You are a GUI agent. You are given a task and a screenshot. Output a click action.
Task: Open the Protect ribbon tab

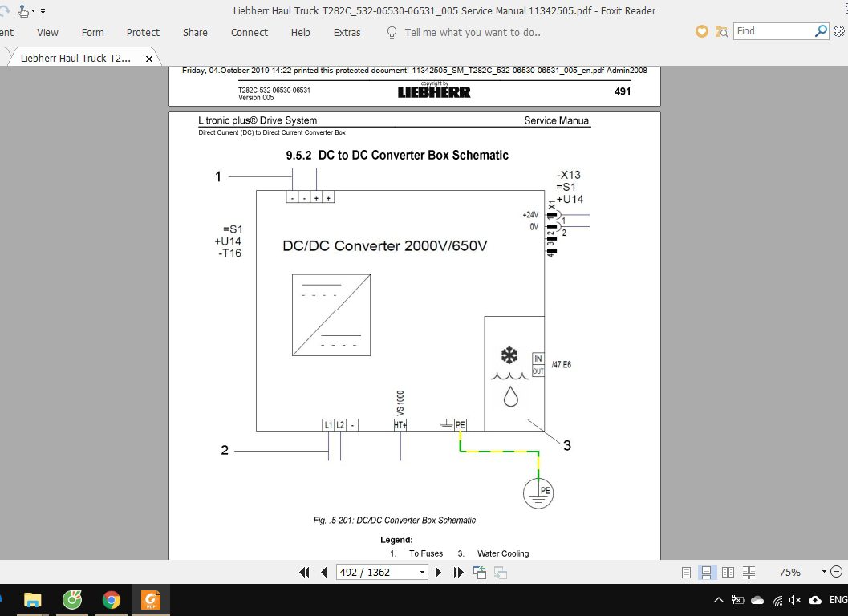pos(143,32)
